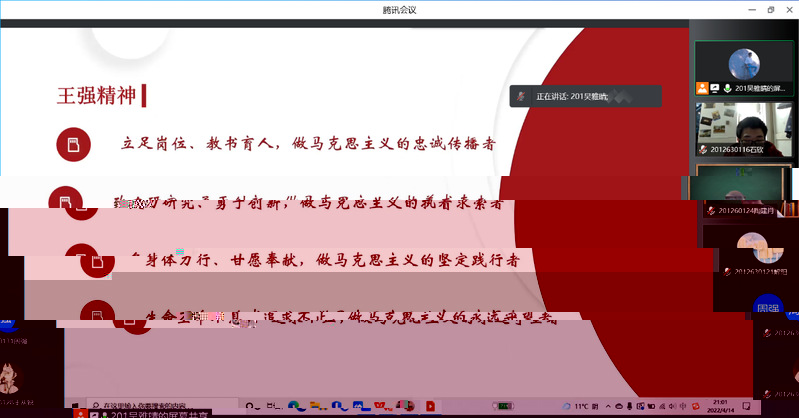Click the 正在讲话: 201吴雅婧 speaking banner
The height and width of the screenshot is (418, 799).
click(586, 96)
